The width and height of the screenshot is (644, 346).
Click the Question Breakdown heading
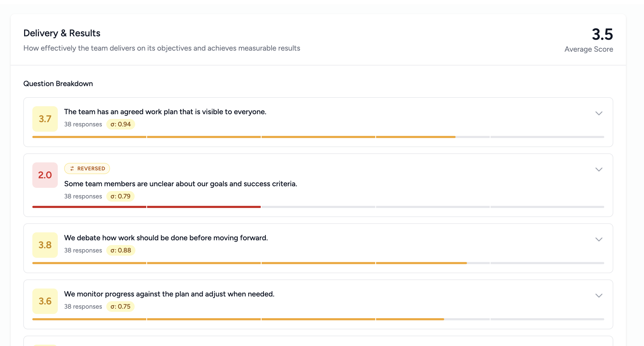[58, 84]
